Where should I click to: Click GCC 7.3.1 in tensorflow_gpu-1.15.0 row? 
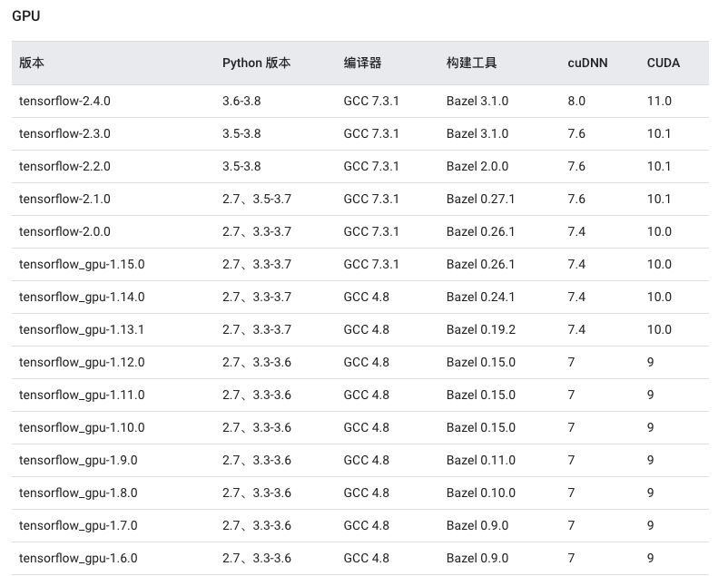371,264
